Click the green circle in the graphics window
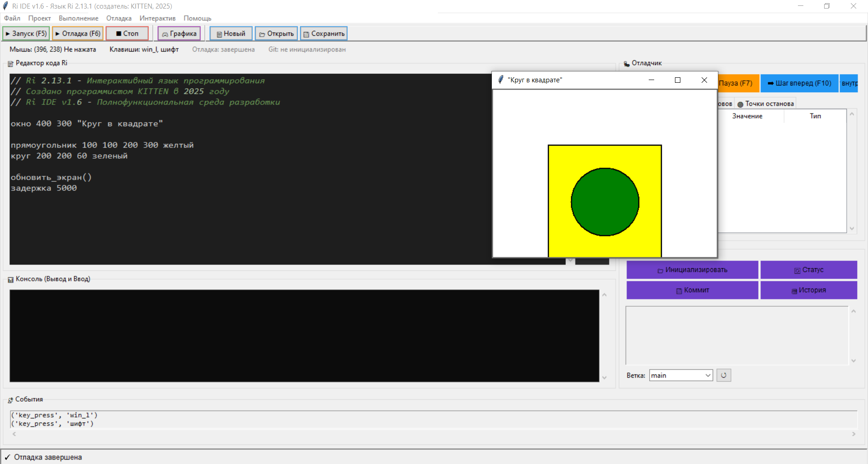Viewport: 868px width, 464px height. click(605, 202)
